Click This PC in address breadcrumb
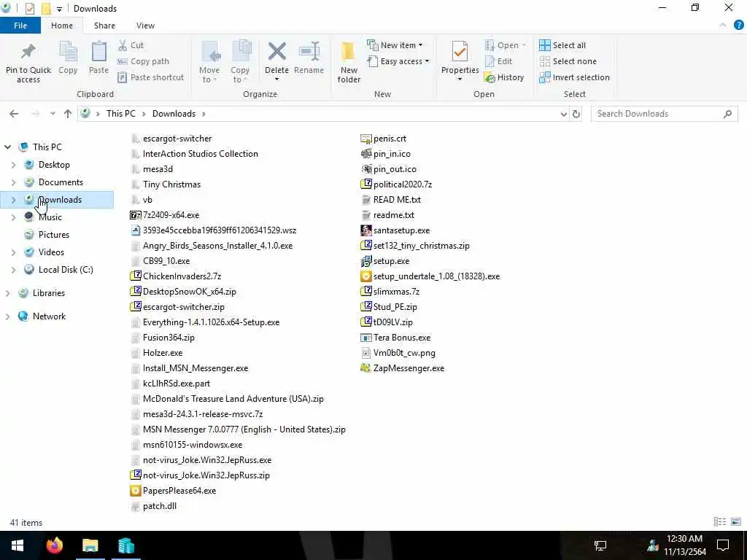The image size is (747, 560). click(120, 114)
